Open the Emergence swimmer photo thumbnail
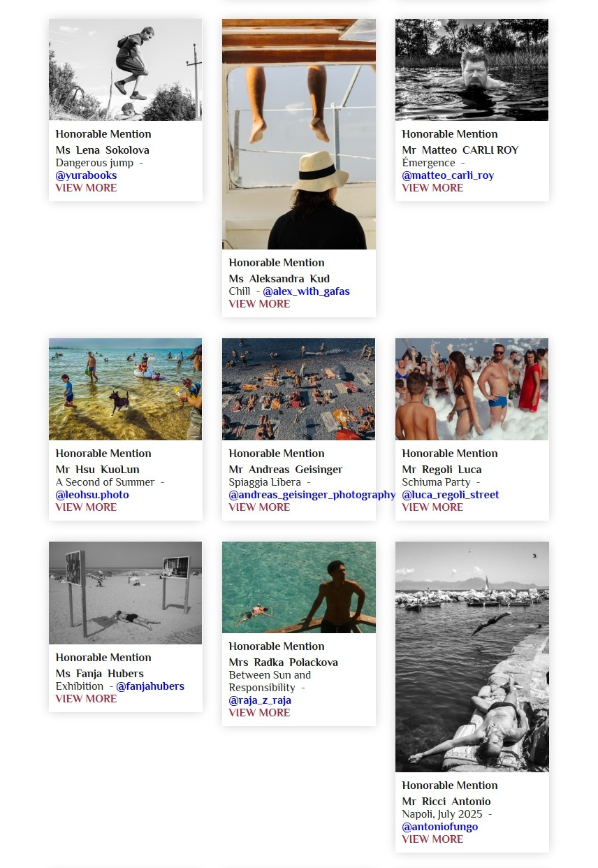Image resolution: width=598 pixels, height=868 pixels. click(x=472, y=70)
